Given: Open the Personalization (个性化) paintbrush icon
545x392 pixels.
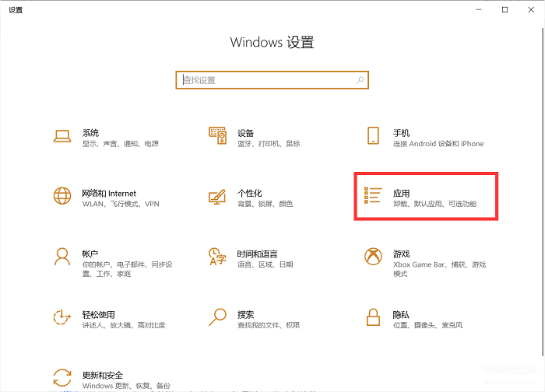Looking at the screenshot, I should tap(217, 197).
